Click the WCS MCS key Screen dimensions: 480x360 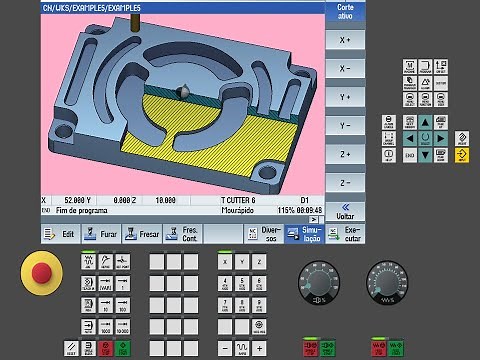[x=259, y=327]
